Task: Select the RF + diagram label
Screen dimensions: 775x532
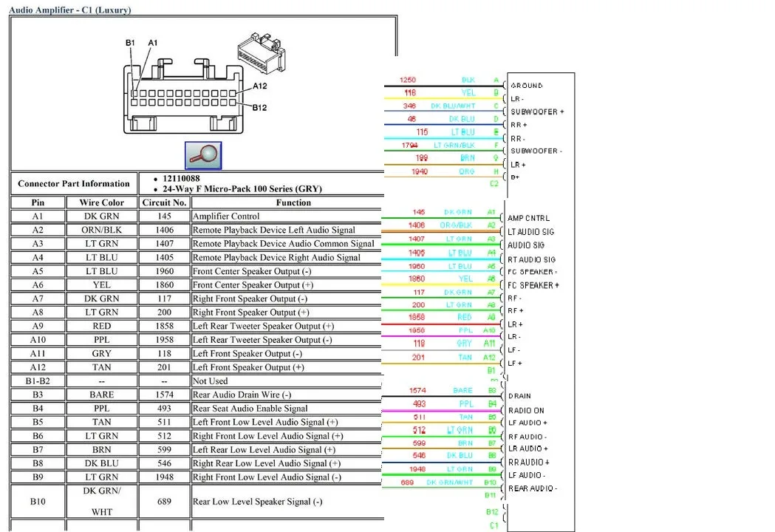Action: click(516, 310)
